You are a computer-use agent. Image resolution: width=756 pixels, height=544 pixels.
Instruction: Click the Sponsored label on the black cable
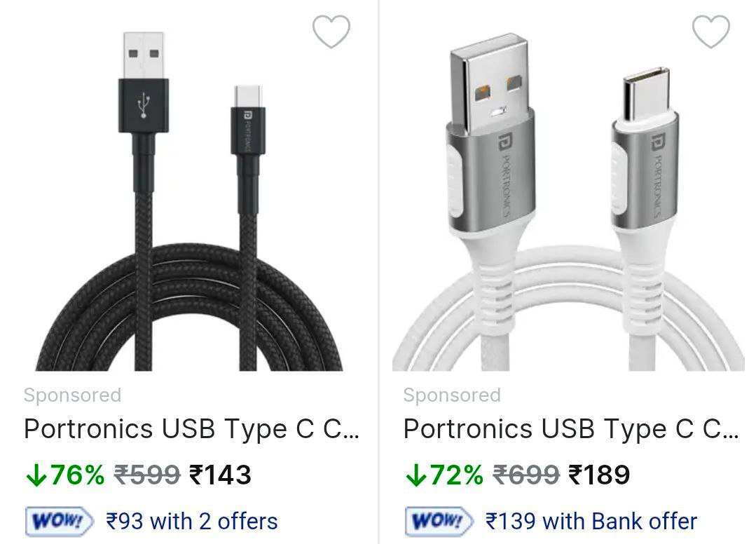tap(72, 395)
